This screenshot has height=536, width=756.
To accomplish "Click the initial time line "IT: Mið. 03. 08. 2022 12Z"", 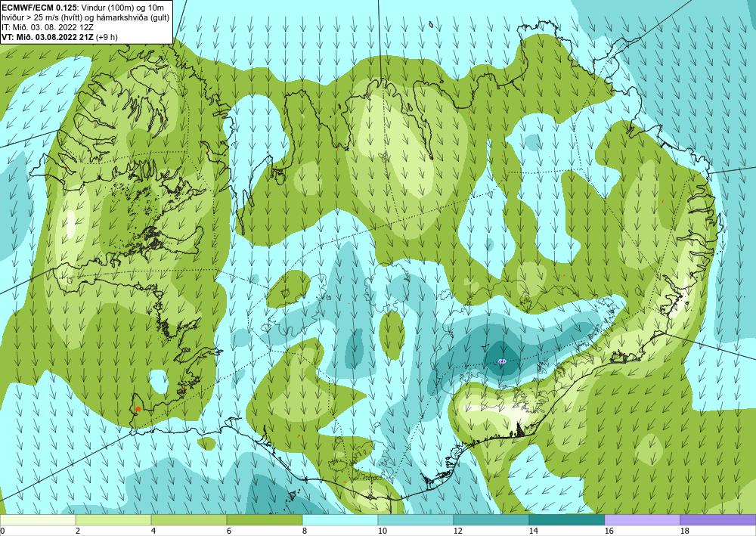I will coord(48,27).
